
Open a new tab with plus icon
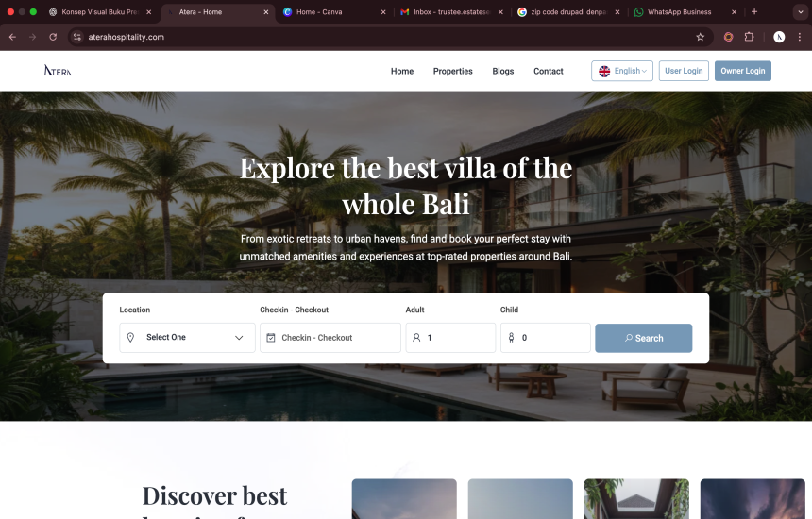(x=754, y=12)
